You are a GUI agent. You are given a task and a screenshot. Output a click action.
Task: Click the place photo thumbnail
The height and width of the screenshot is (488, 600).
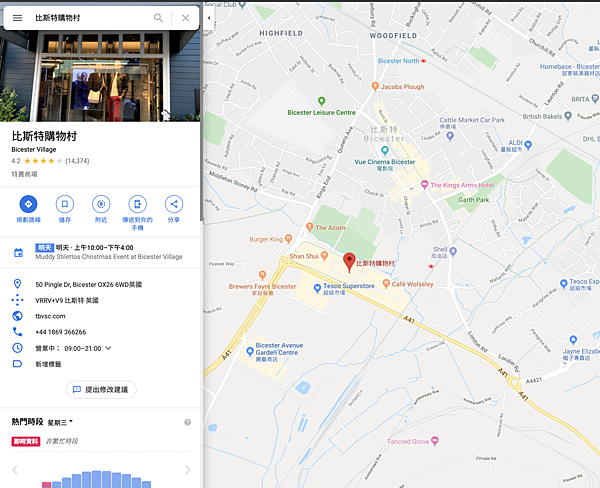[100, 76]
